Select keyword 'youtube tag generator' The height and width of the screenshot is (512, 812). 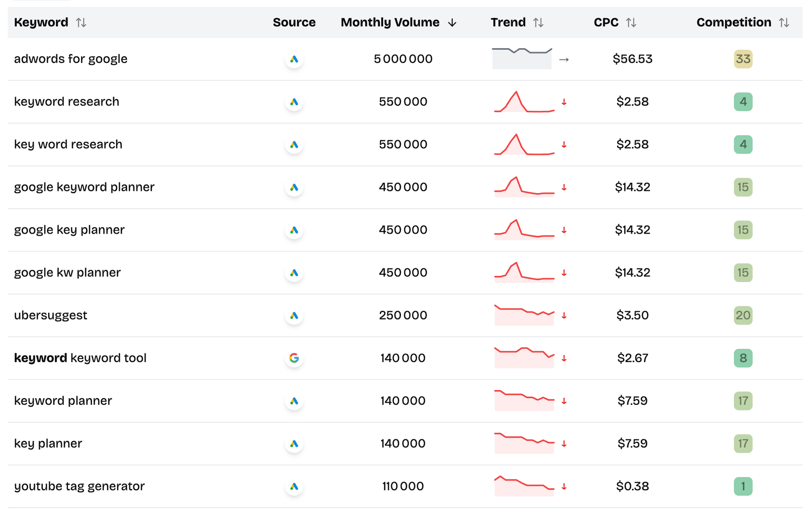point(79,486)
